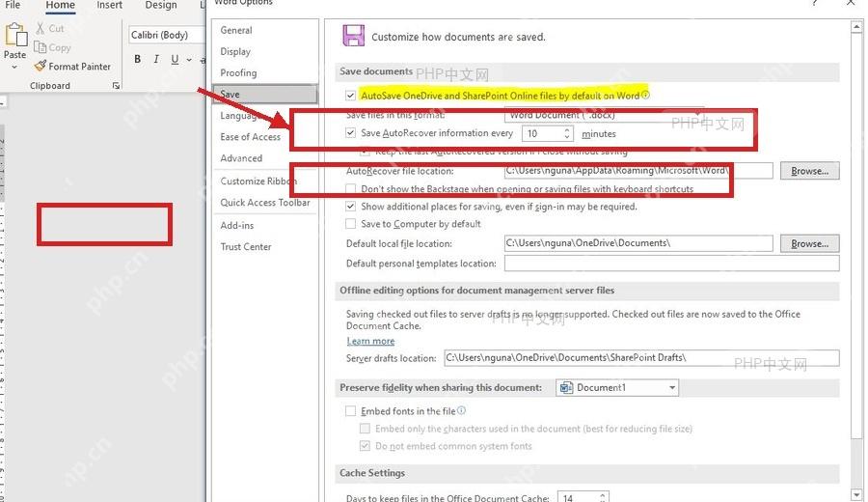Browse for AutoRecover file location

pyautogui.click(x=809, y=171)
